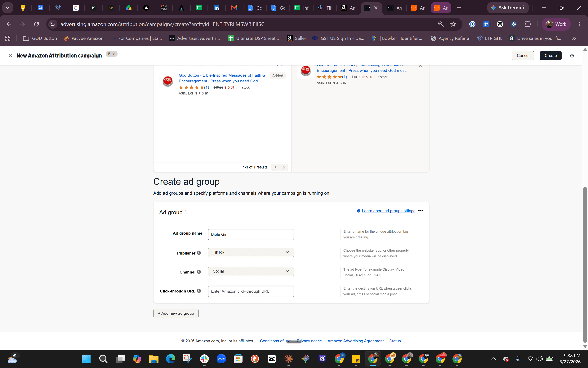Show the Publisher info tooltip icon
The width and height of the screenshot is (588, 368).
(199, 253)
